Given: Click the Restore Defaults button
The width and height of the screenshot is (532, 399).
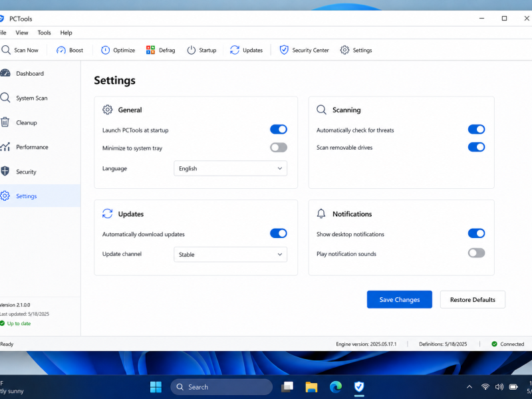Looking at the screenshot, I should tap(473, 300).
